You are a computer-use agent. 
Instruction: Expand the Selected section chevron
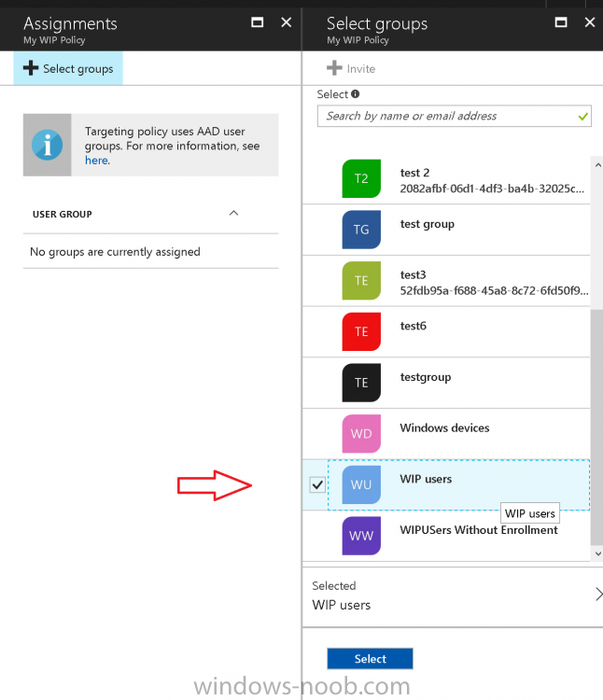coord(598,595)
